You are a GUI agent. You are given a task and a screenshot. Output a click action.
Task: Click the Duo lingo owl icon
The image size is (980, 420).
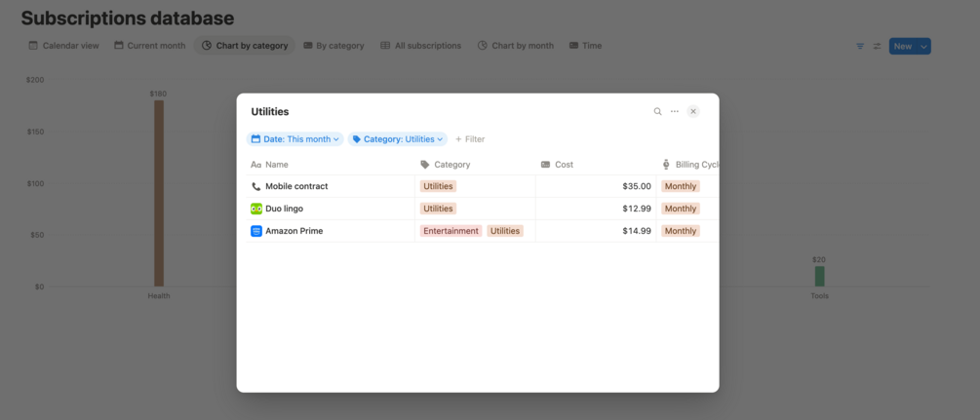pos(256,209)
